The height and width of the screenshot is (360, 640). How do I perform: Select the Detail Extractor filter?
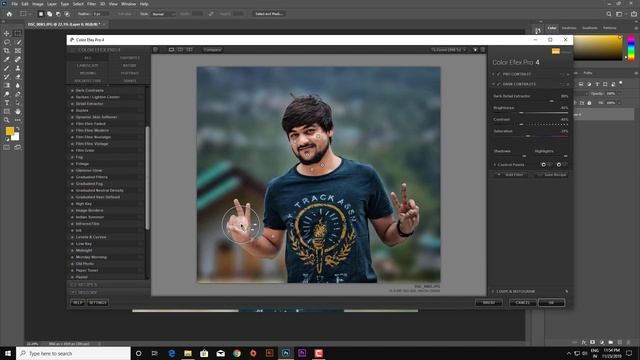tap(89, 104)
